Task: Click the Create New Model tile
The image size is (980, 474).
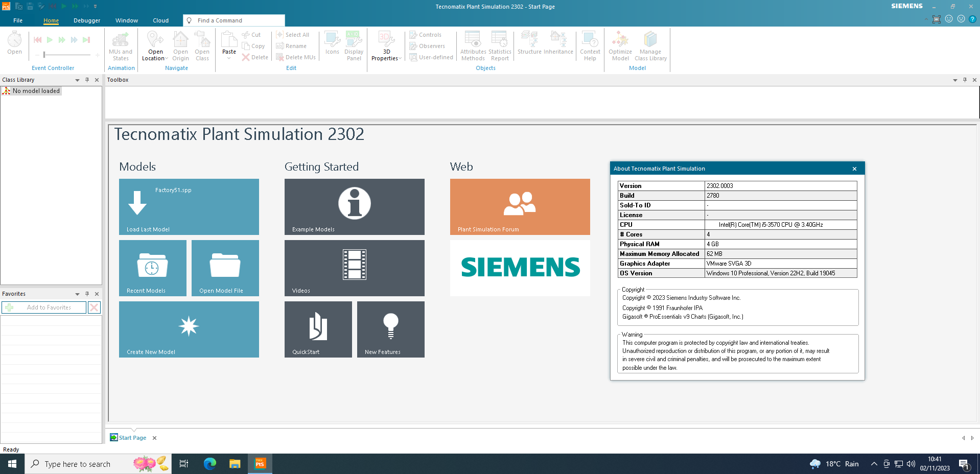Action: pyautogui.click(x=189, y=329)
